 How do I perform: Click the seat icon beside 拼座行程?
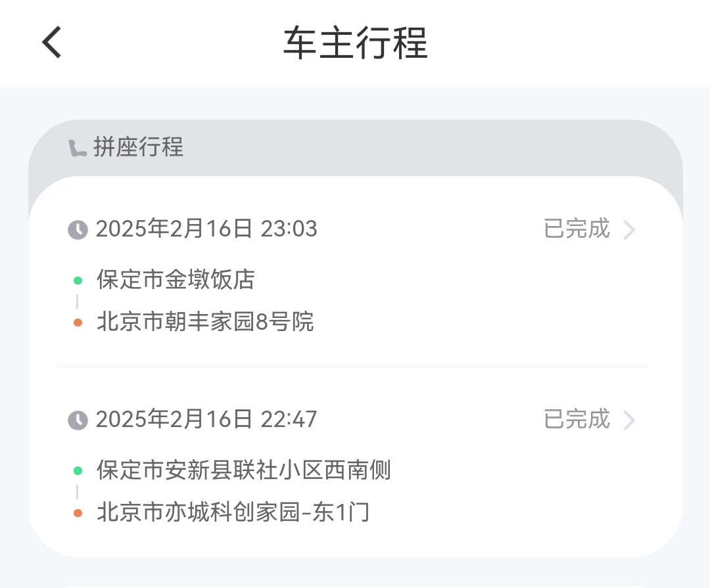[x=77, y=148]
